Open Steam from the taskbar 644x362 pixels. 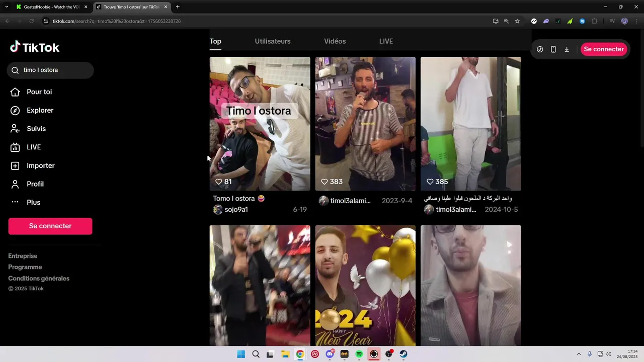[404, 354]
